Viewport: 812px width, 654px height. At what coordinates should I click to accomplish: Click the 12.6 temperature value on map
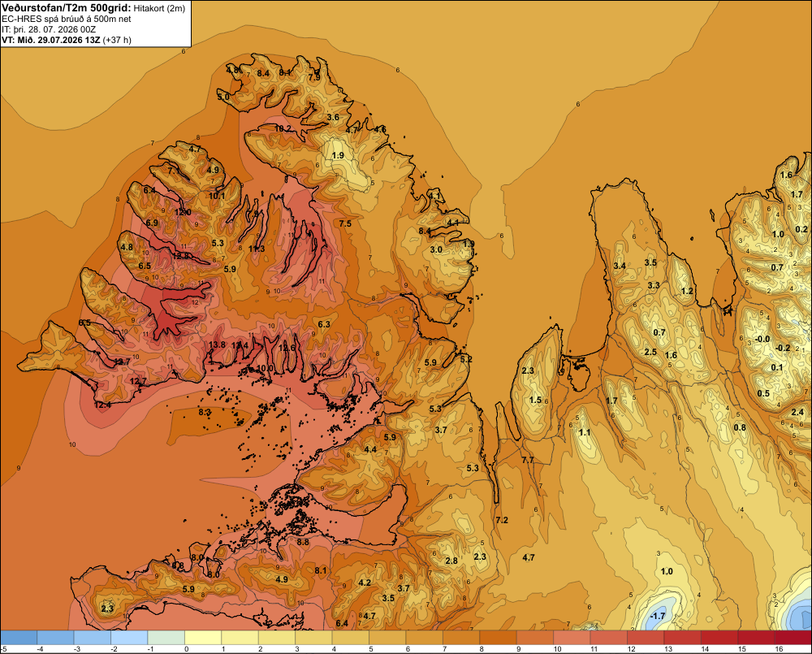(x=287, y=348)
